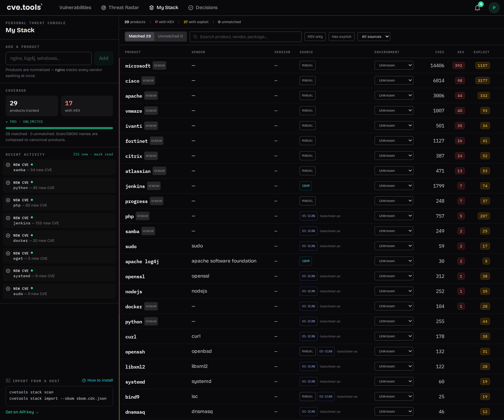Click the 17 with KEV card
The width and height of the screenshot is (504, 420).
pos(87,106)
